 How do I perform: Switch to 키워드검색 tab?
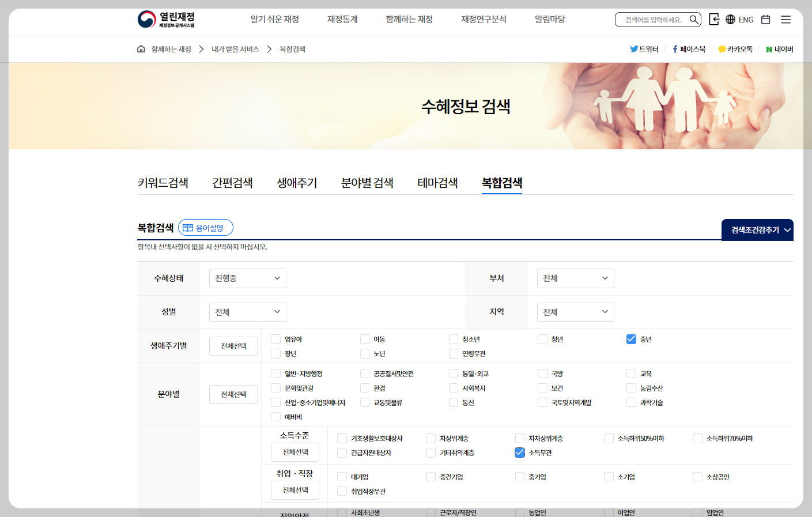pyautogui.click(x=163, y=183)
